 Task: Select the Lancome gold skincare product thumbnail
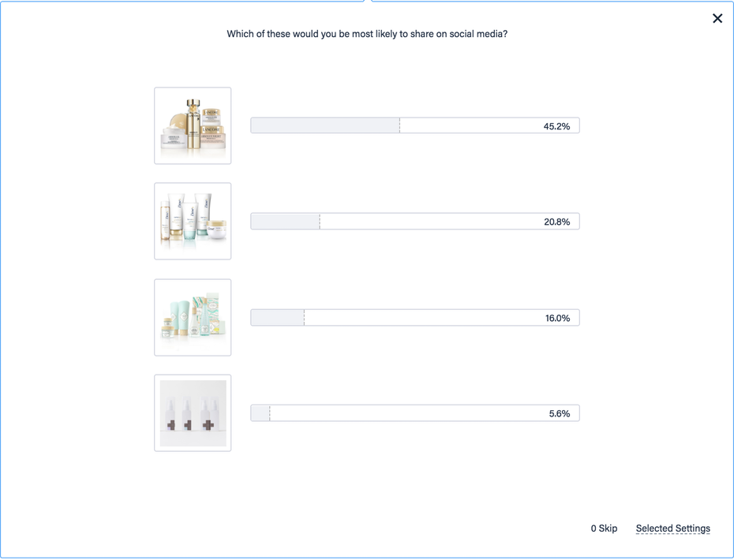[193, 126]
